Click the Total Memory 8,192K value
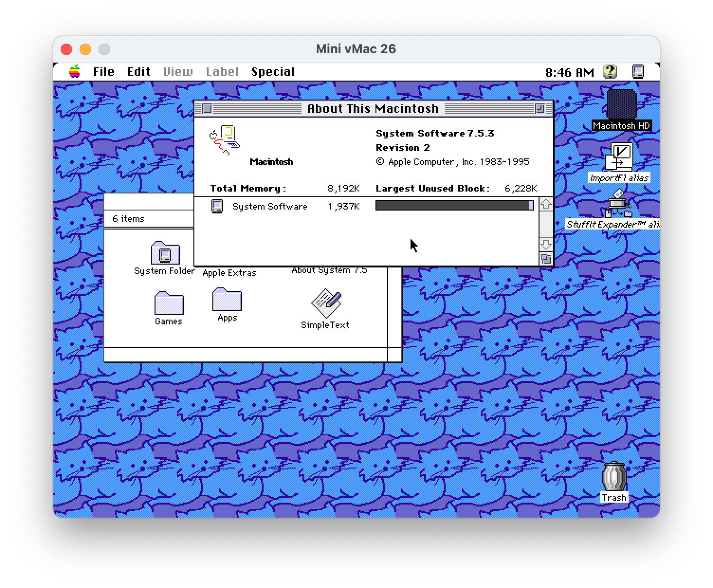 (344, 189)
